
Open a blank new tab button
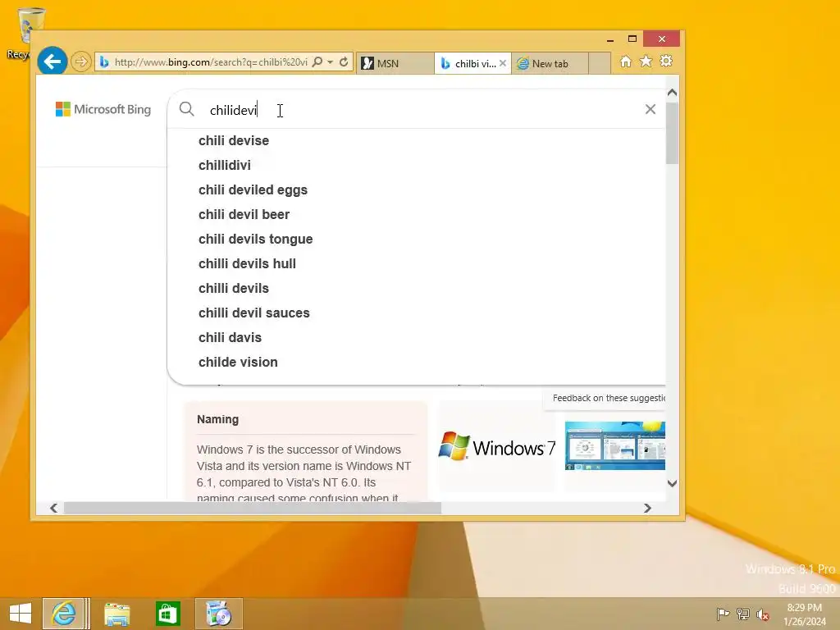tap(600, 63)
